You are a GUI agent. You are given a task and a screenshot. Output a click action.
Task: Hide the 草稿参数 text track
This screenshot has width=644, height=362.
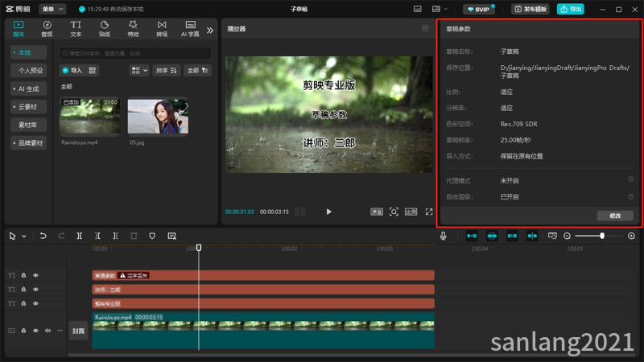pos(35,275)
